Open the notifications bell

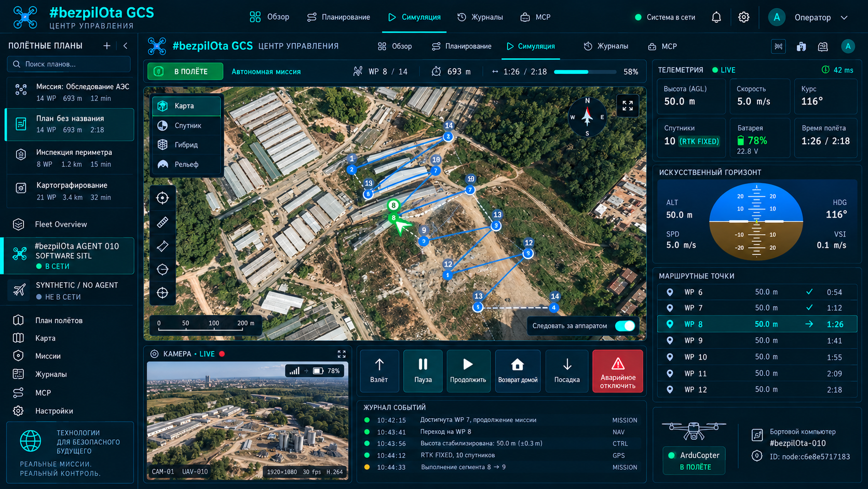716,17
